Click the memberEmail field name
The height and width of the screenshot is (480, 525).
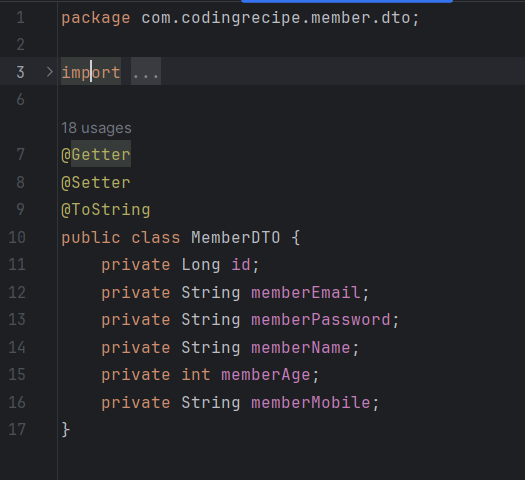306,292
